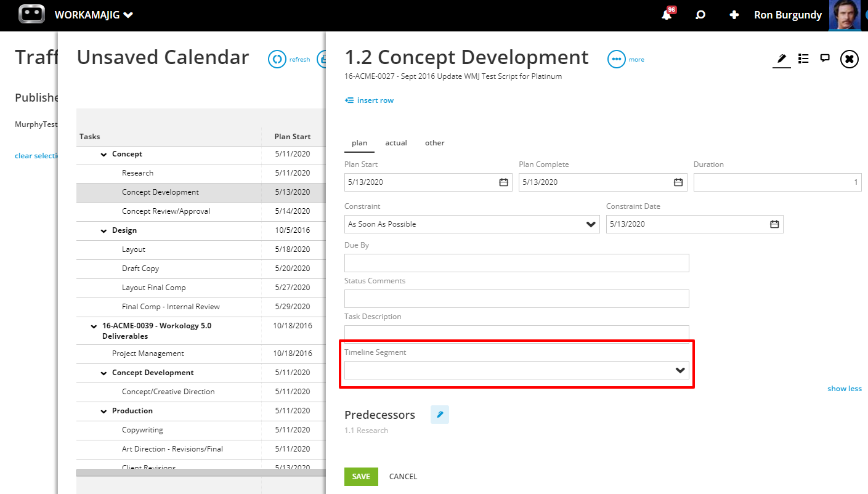868x494 pixels.
Task: Click the Status Comments field
Action: coord(517,299)
